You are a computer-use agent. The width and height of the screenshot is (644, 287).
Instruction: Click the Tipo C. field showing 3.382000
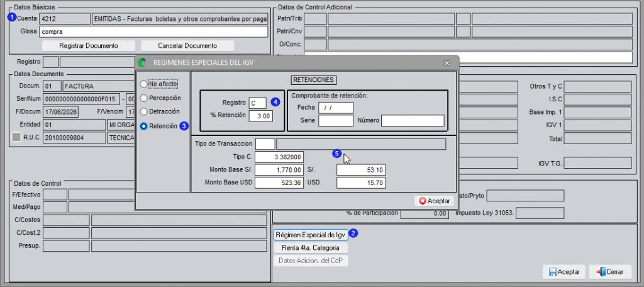point(279,157)
